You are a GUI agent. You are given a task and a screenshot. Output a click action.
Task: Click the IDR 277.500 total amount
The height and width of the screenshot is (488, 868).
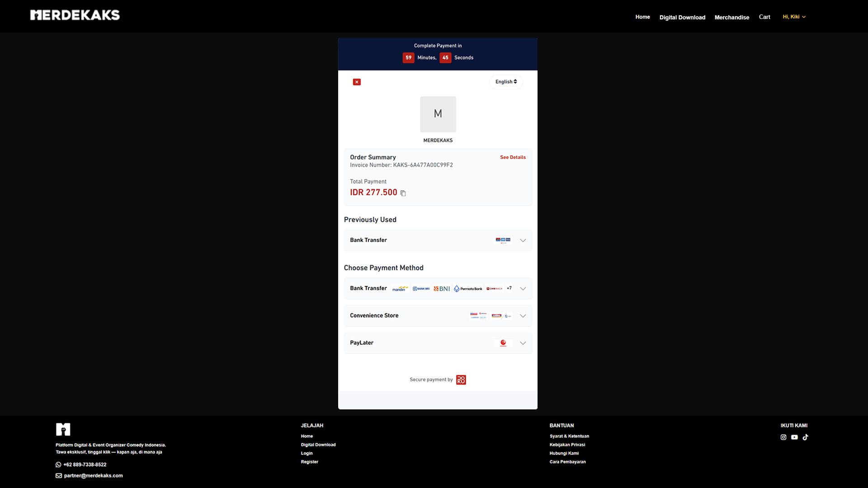tap(373, 192)
